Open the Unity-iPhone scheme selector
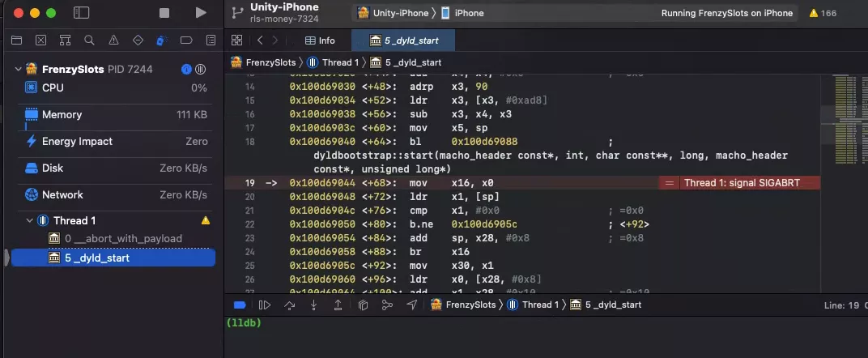 pyautogui.click(x=394, y=13)
